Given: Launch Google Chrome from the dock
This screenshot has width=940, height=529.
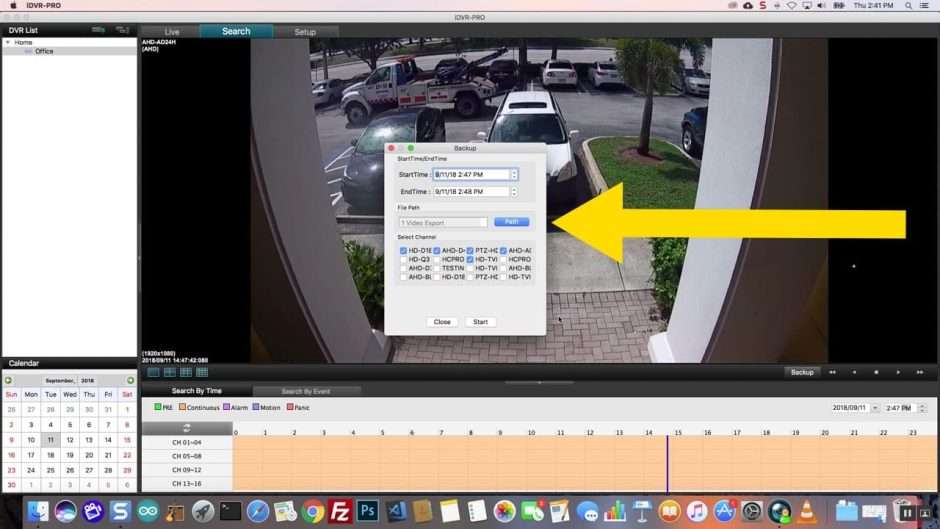Looking at the screenshot, I should [x=312, y=512].
